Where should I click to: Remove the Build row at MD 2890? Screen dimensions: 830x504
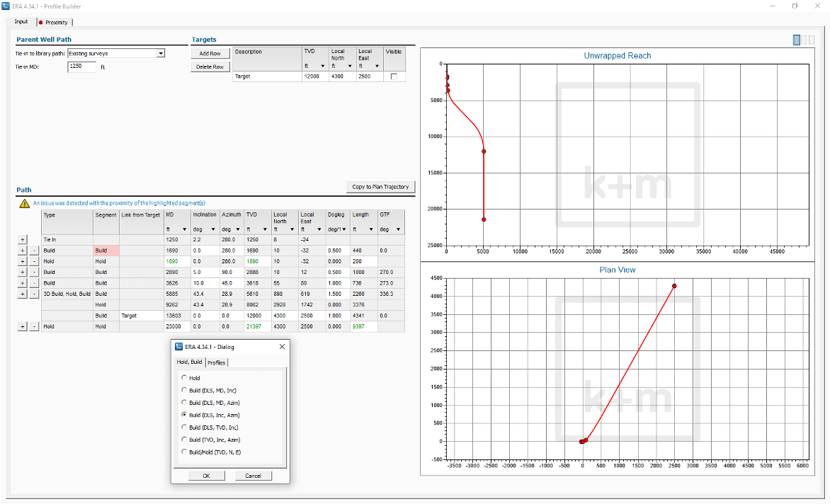(34, 273)
